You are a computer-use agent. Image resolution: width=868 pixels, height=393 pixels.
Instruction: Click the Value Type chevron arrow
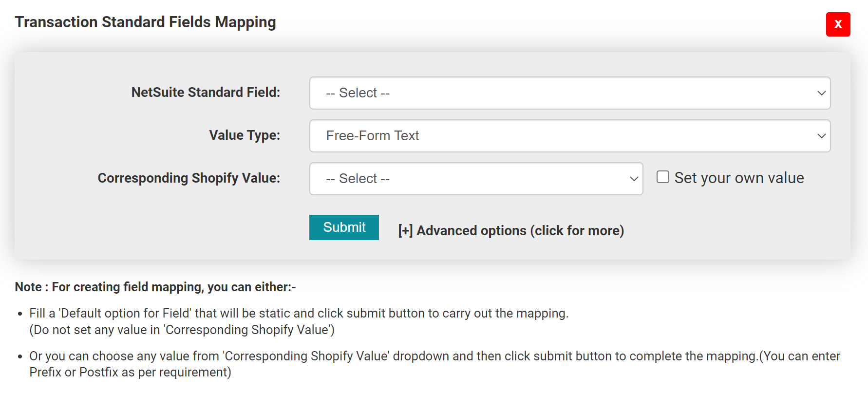(x=821, y=136)
